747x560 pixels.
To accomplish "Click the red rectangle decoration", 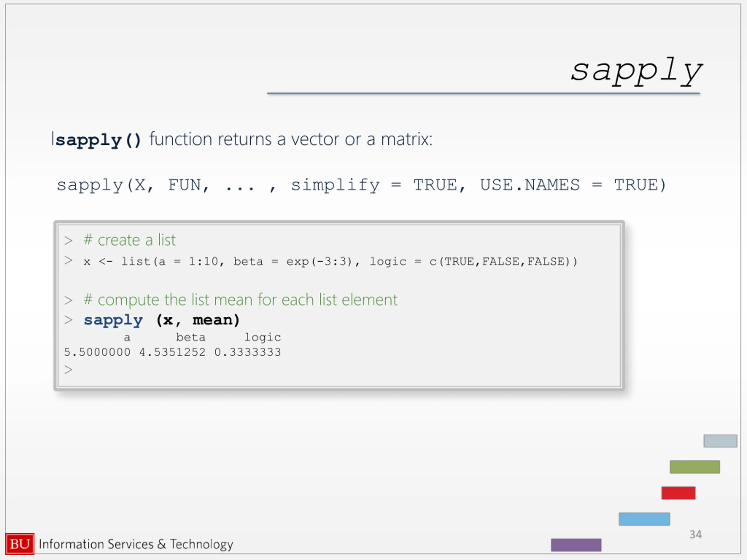I will (678, 493).
